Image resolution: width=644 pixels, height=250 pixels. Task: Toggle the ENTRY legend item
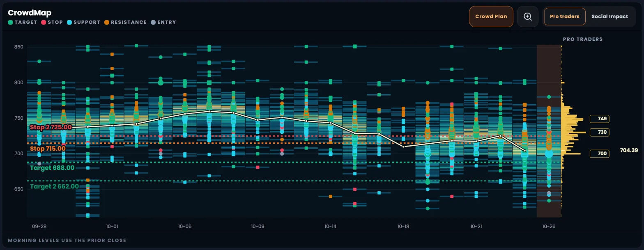(163, 22)
